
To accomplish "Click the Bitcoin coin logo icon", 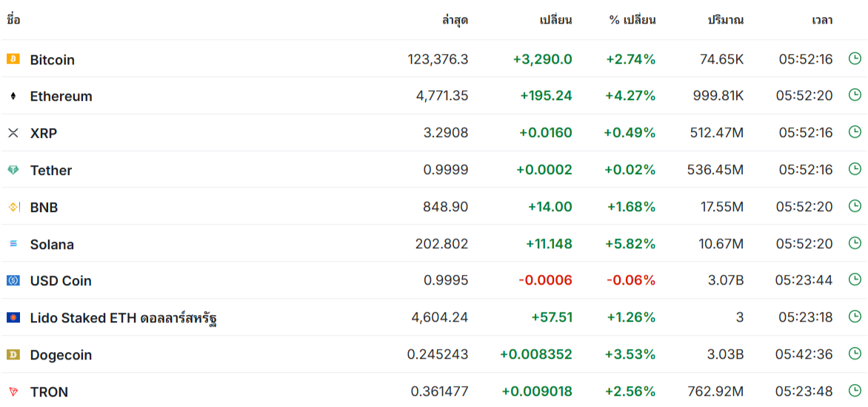I will tap(13, 59).
